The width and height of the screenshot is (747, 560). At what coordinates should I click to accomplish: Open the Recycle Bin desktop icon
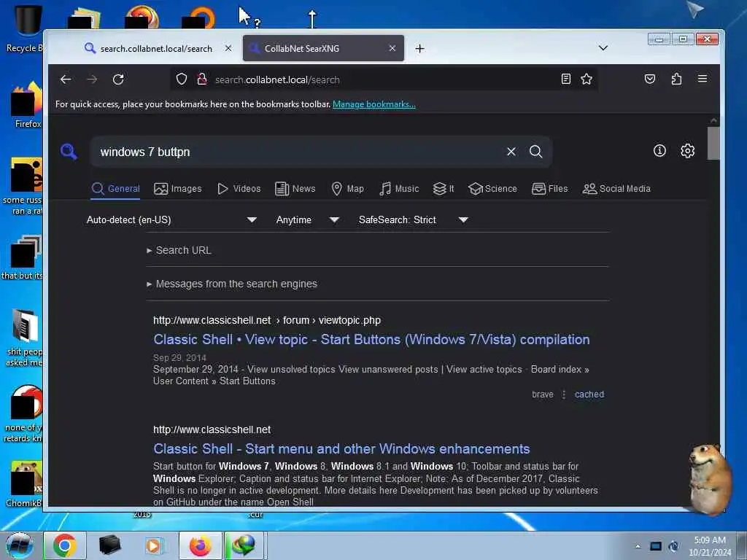click(x=26, y=28)
